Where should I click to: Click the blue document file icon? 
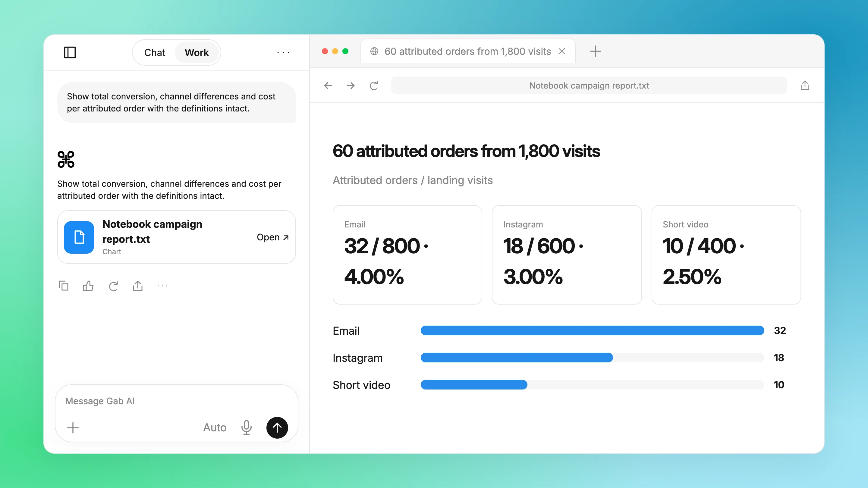click(x=79, y=237)
